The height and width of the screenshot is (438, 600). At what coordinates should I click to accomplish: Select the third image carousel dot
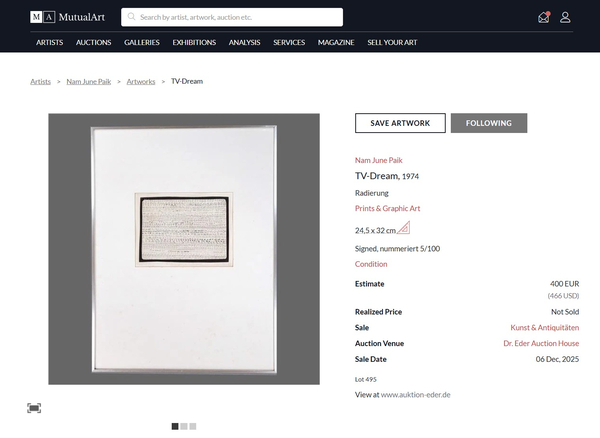(193, 426)
